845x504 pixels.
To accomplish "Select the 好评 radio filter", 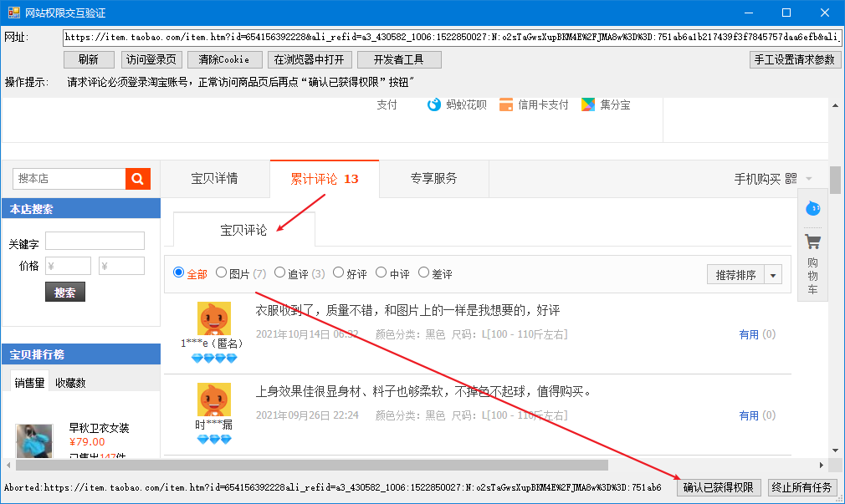I will [339, 272].
